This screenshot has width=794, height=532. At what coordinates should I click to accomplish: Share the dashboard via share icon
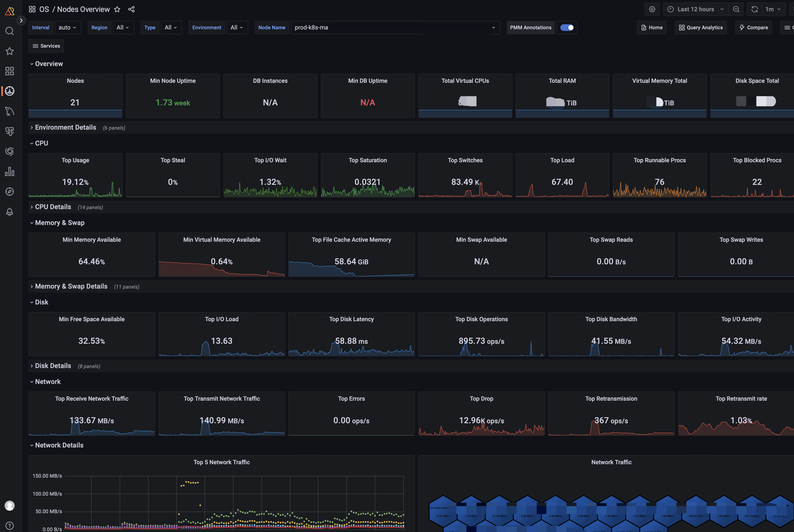pyautogui.click(x=131, y=9)
